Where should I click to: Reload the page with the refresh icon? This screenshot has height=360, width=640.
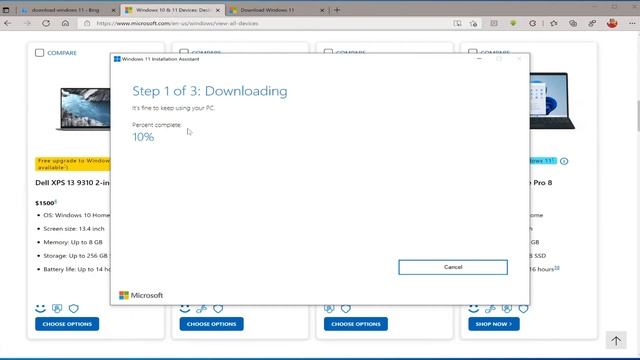point(46,23)
